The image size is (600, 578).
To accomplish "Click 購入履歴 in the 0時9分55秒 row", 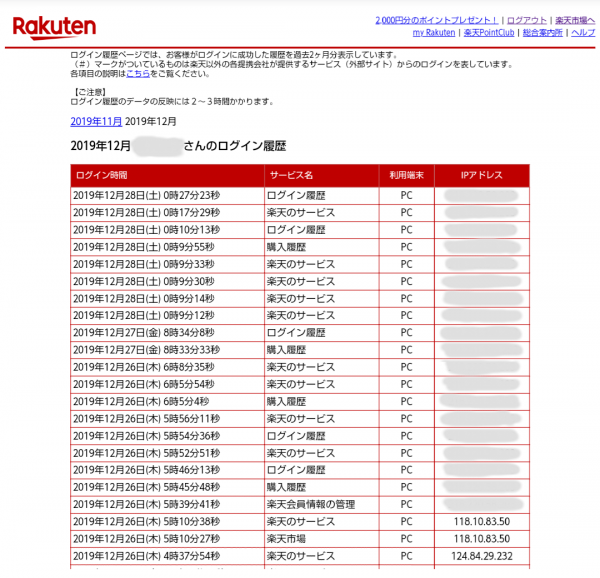I will (x=286, y=247).
